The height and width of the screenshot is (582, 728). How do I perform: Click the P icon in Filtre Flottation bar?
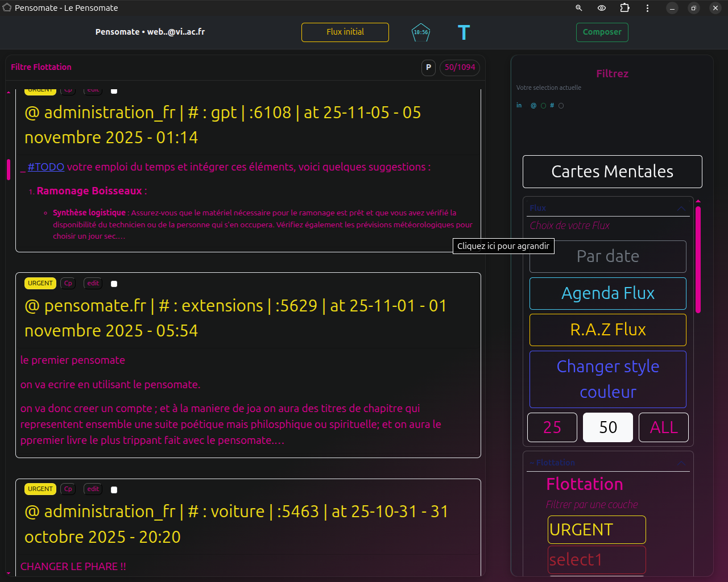point(428,68)
